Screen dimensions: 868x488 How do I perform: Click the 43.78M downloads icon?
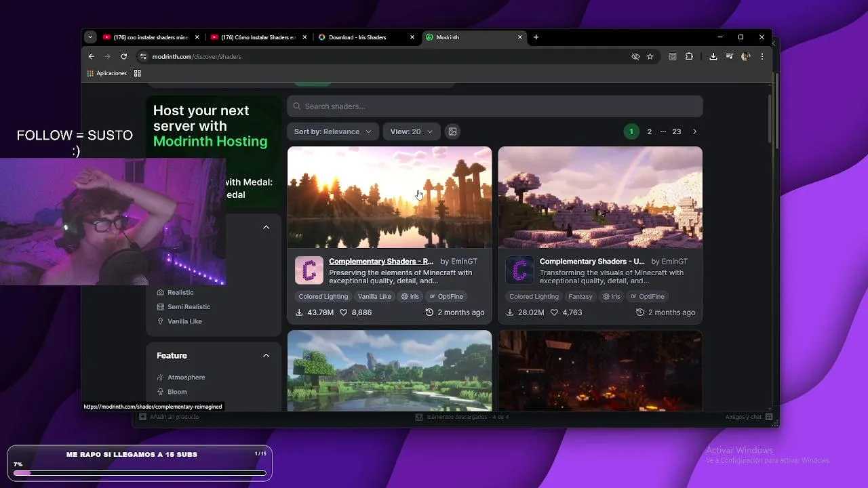pyautogui.click(x=300, y=312)
